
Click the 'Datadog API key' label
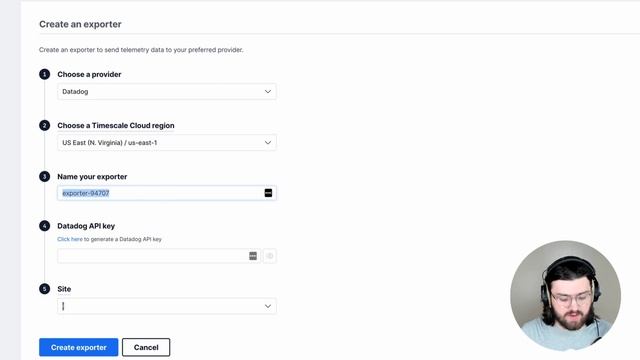[86, 226]
